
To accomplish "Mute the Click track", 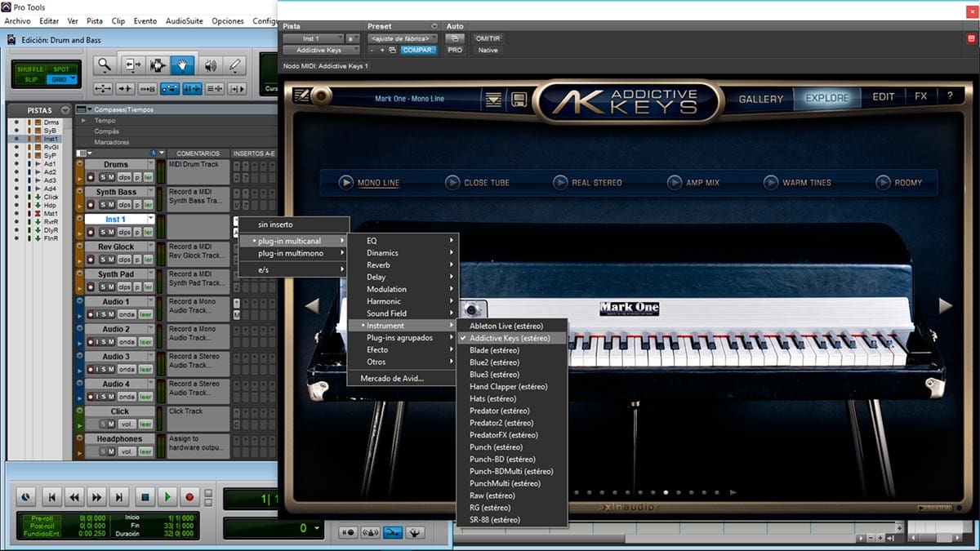I will (112, 424).
